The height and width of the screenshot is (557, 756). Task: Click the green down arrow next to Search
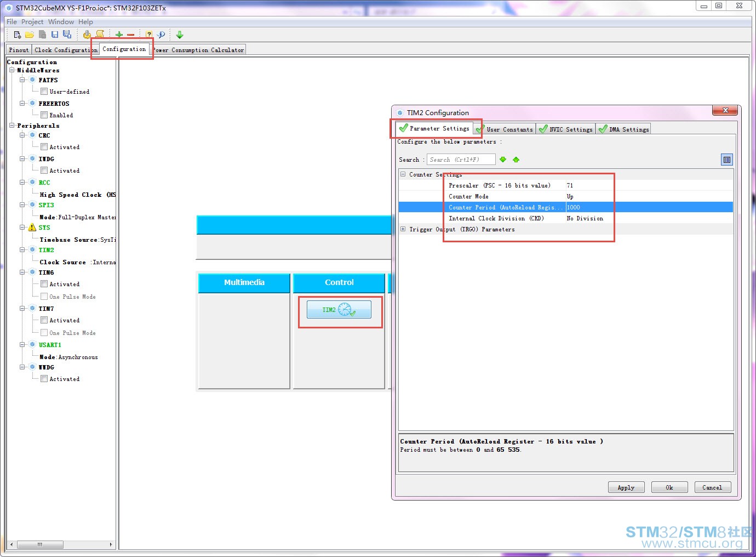click(503, 160)
